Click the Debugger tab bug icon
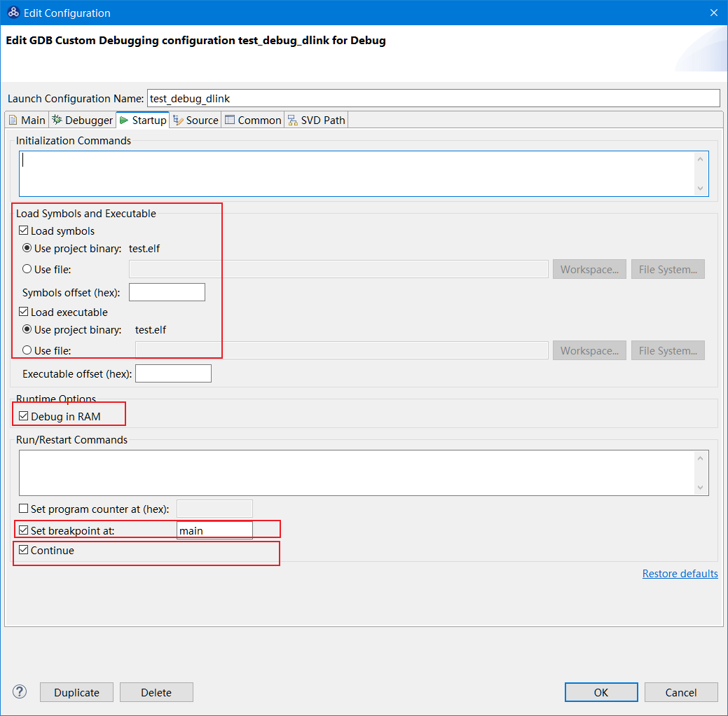Image resolution: width=728 pixels, height=716 pixels. point(57,120)
